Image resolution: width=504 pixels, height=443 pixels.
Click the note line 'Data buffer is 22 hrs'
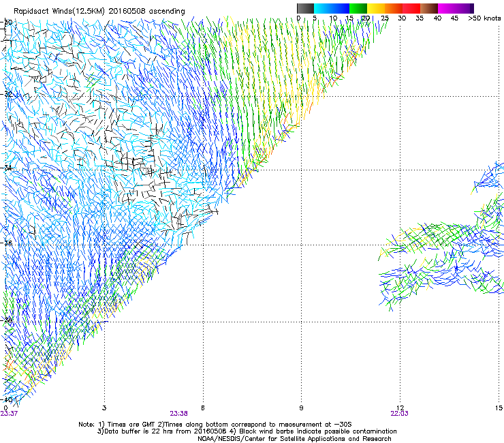pyautogui.click(x=139, y=431)
